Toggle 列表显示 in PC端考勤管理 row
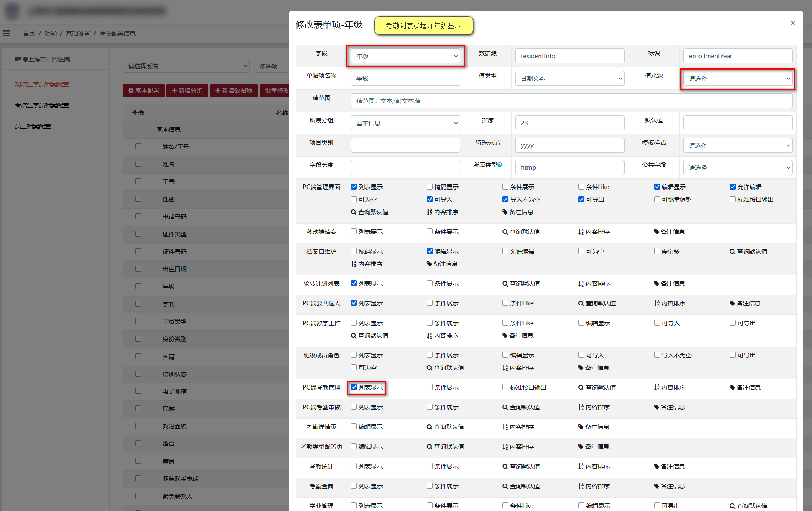 tap(354, 387)
